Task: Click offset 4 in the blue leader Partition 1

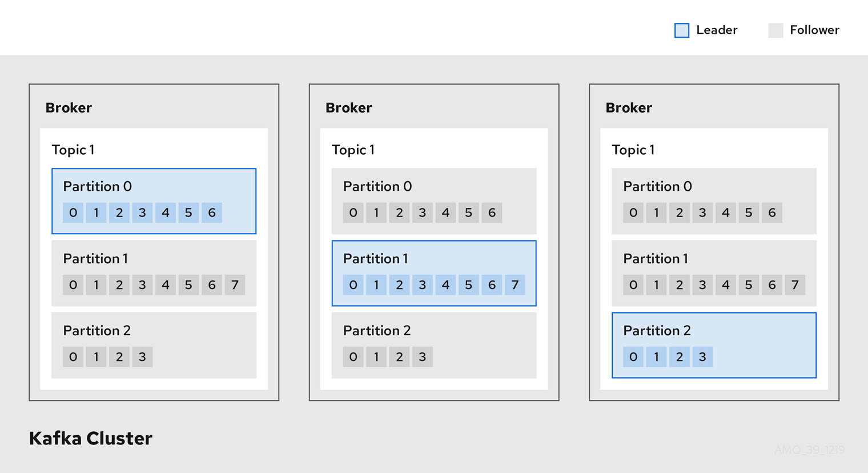Action: pos(445,285)
